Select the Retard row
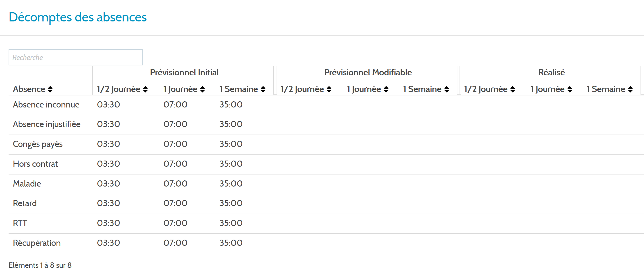Image resolution: width=644 pixels, height=275 pixels. (x=326, y=204)
